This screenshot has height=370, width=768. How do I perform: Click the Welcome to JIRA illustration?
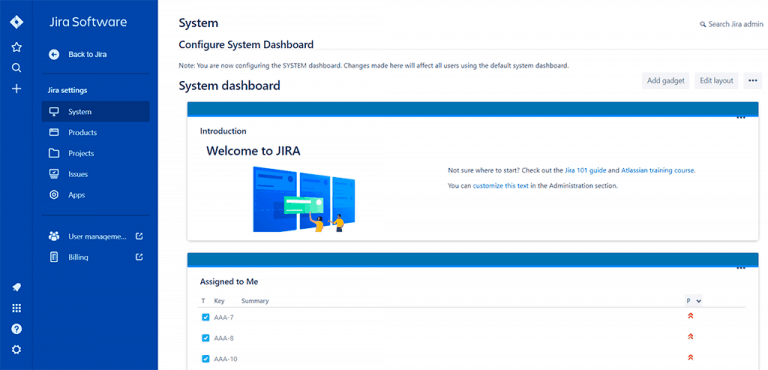(304, 199)
